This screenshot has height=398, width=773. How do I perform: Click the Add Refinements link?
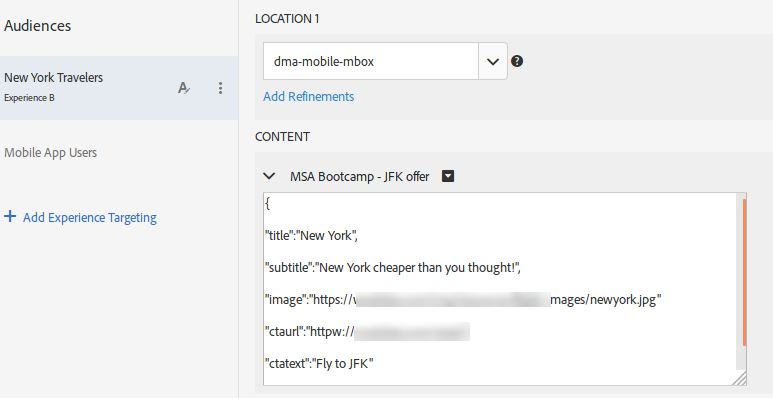coord(309,96)
